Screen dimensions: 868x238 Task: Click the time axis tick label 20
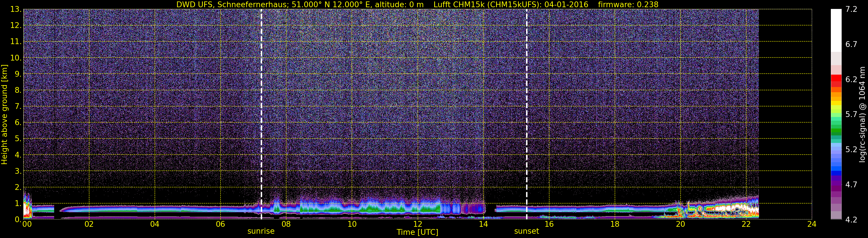(x=680, y=224)
